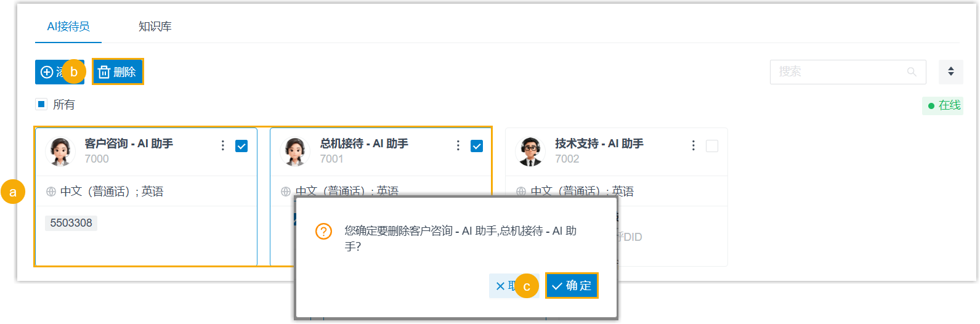Open the sort order dropdown
The image size is (980, 324).
coord(950,72)
